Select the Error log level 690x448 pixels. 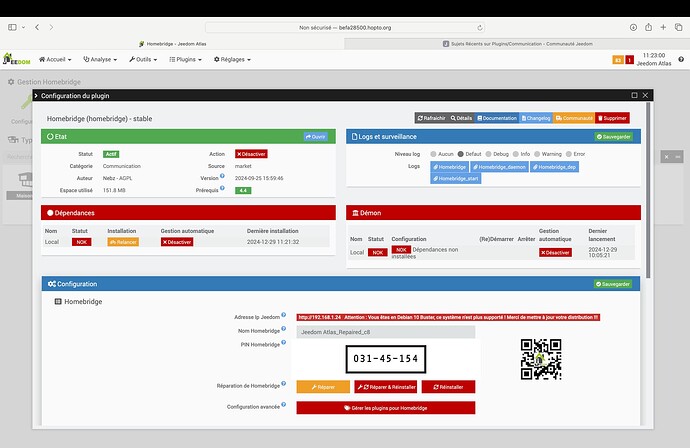coord(569,154)
